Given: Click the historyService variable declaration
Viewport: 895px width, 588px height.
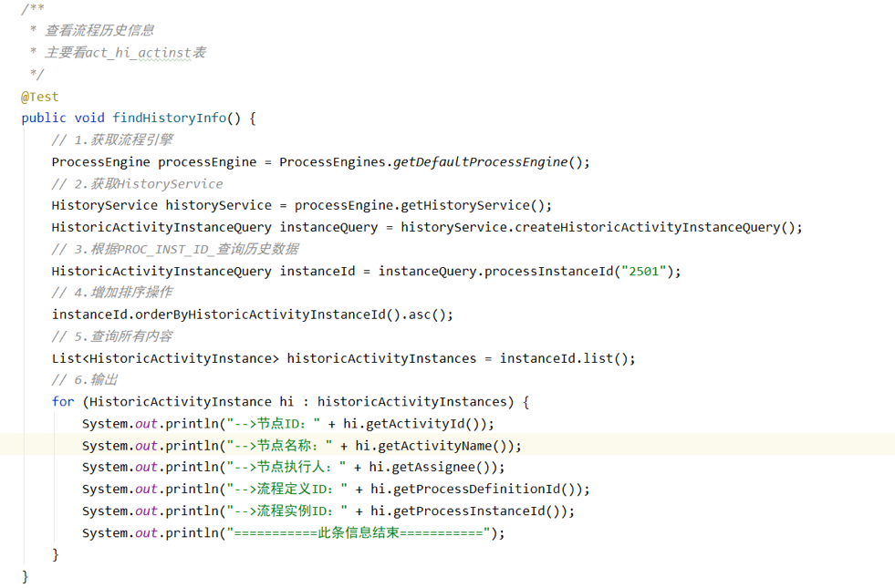Looking at the screenshot, I should pos(219,205).
